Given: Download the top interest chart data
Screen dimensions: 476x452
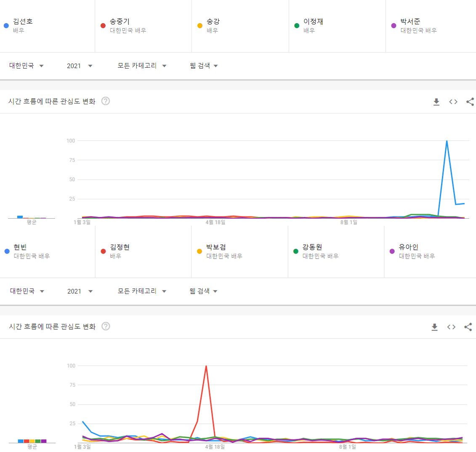Looking at the screenshot, I should (436, 102).
